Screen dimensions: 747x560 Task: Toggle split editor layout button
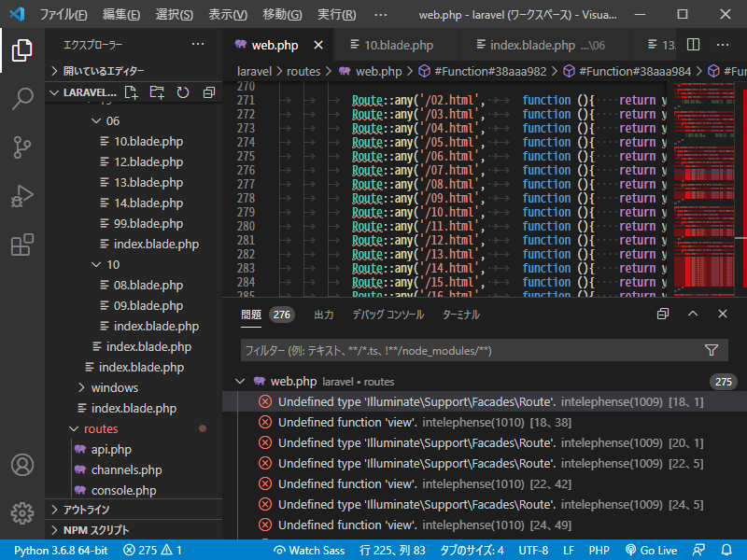click(x=693, y=45)
